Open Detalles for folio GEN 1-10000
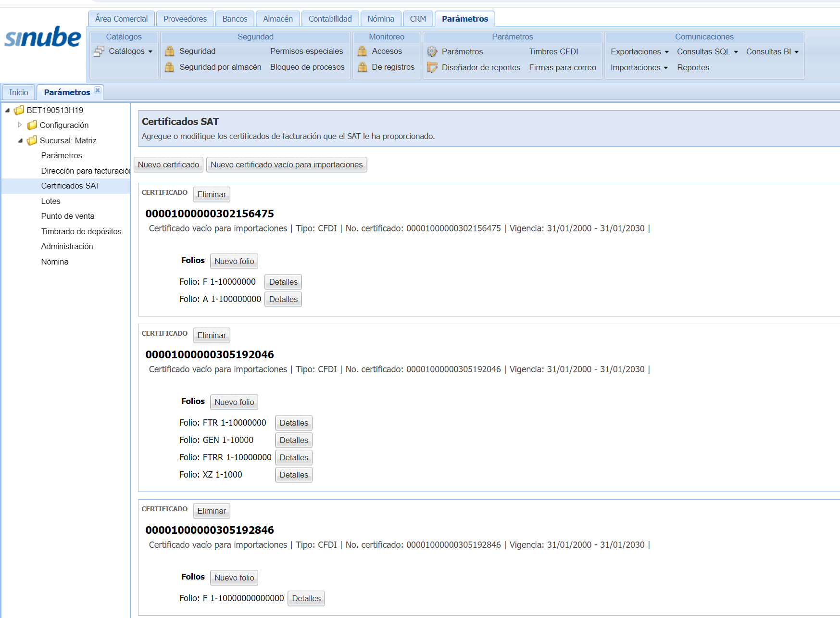840x618 pixels. coord(294,440)
